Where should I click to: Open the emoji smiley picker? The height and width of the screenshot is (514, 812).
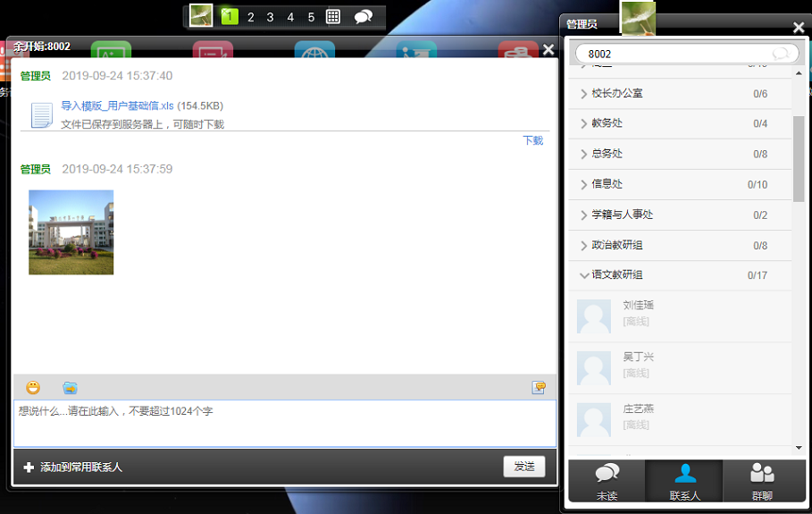33,387
